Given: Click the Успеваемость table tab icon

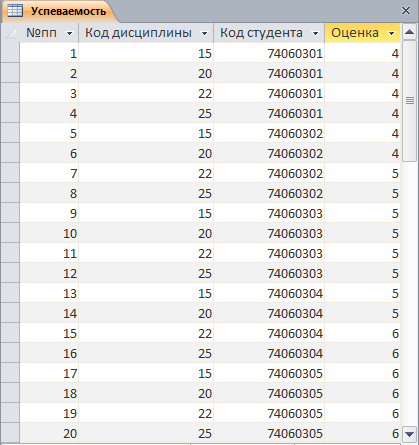Looking at the screenshot, I should [x=15, y=11].
